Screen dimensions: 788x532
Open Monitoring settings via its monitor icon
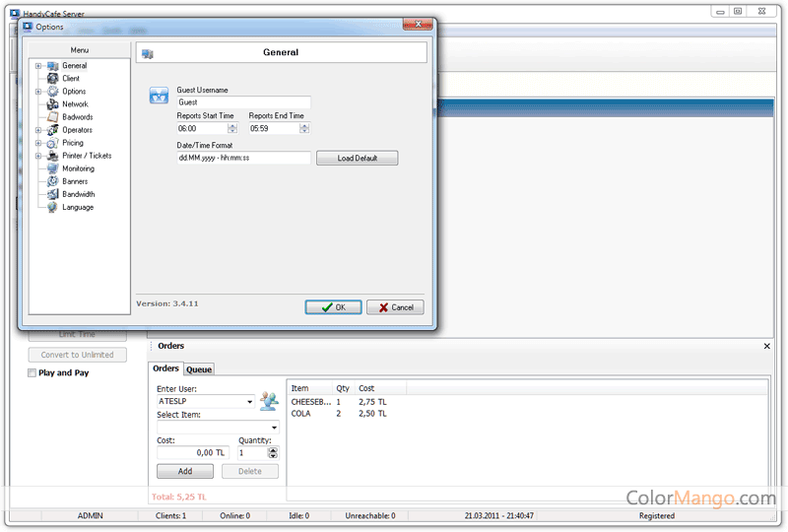tap(53, 168)
